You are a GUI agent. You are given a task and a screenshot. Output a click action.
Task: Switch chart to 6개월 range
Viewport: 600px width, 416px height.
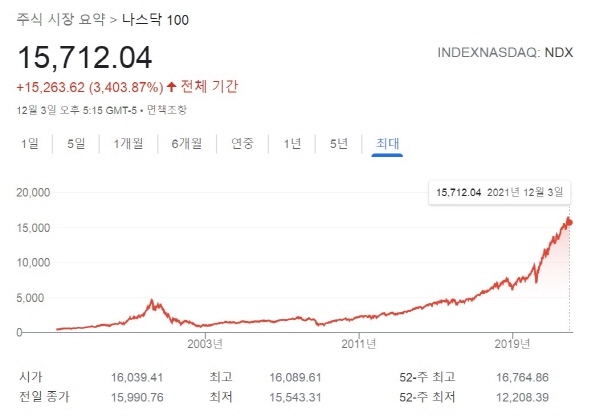coord(186,144)
